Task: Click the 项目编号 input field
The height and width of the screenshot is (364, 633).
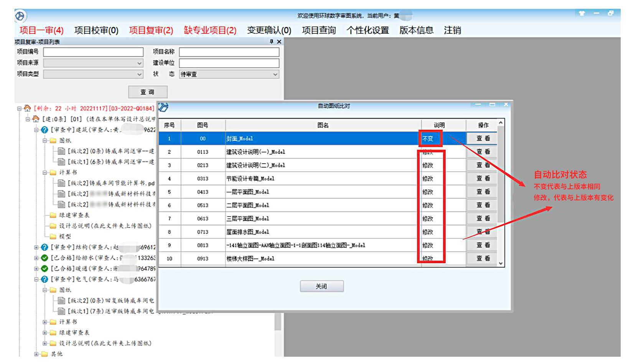Action: [93, 52]
